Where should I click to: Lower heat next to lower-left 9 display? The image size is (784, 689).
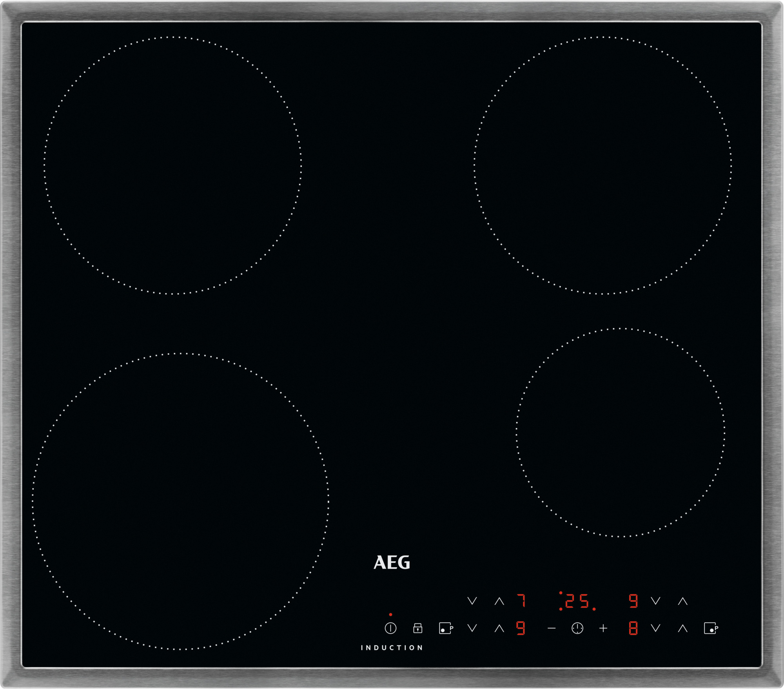point(472,628)
